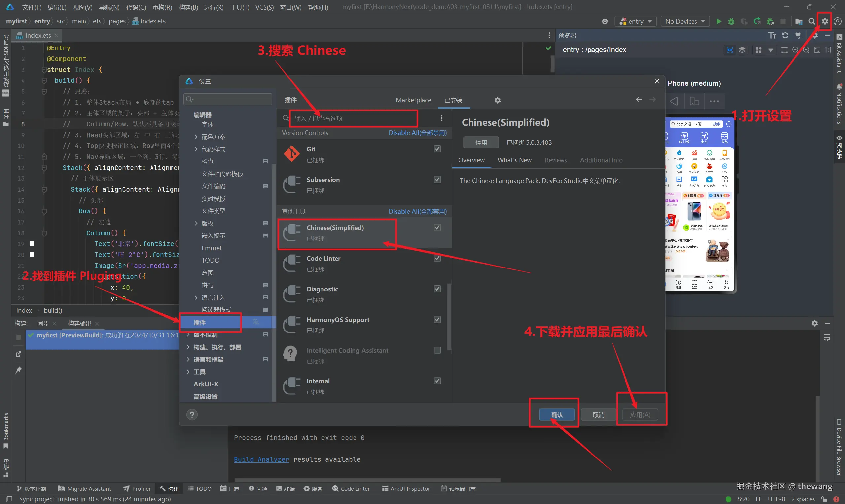Screen dimensions: 845x504
Task: Enable the Intelligent Coding Assistant checkbox
Action: click(x=437, y=350)
